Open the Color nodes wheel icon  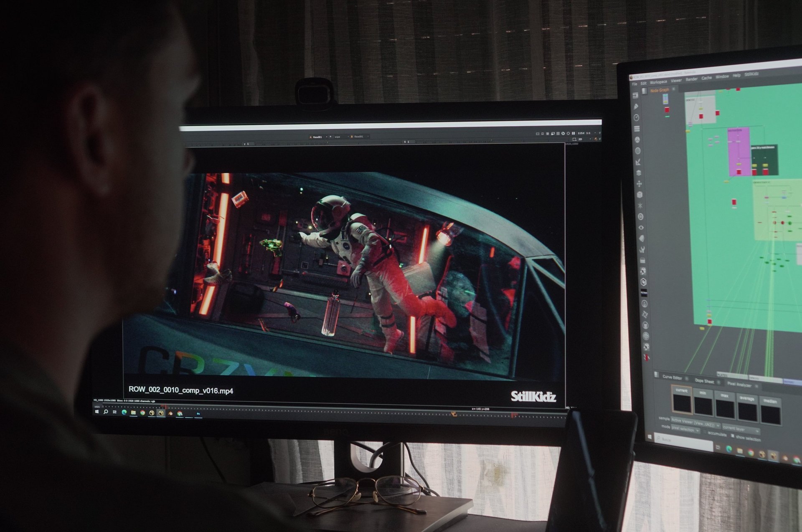point(637,139)
